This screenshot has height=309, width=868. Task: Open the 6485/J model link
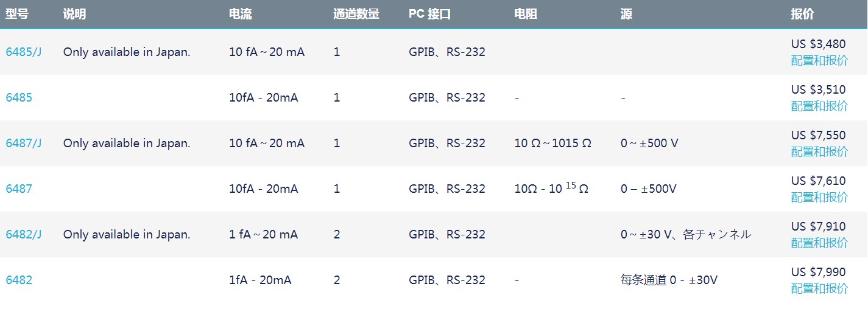tap(24, 52)
